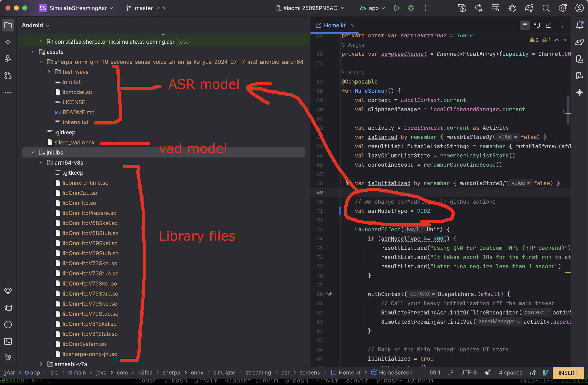Select the Home.kt editor tab

(x=335, y=25)
